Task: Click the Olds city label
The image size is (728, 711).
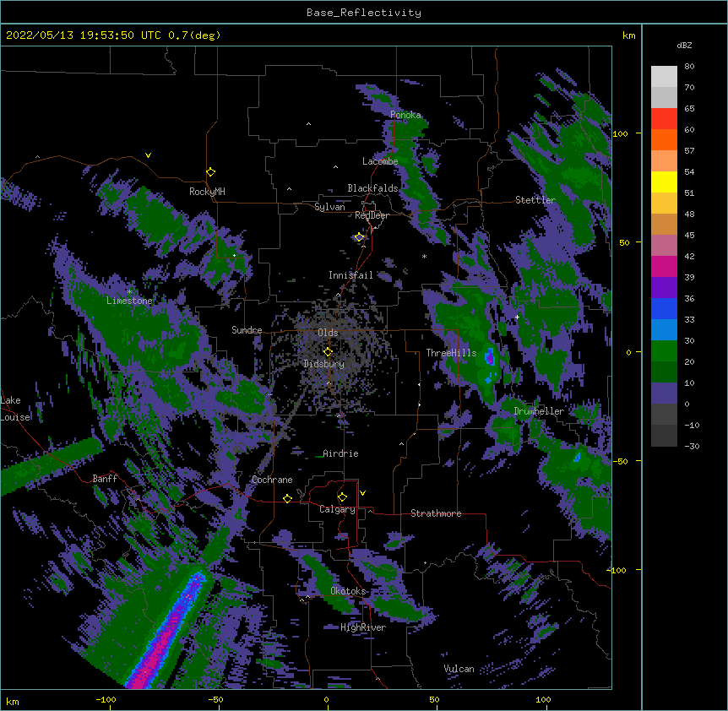Action: click(x=328, y=333)
